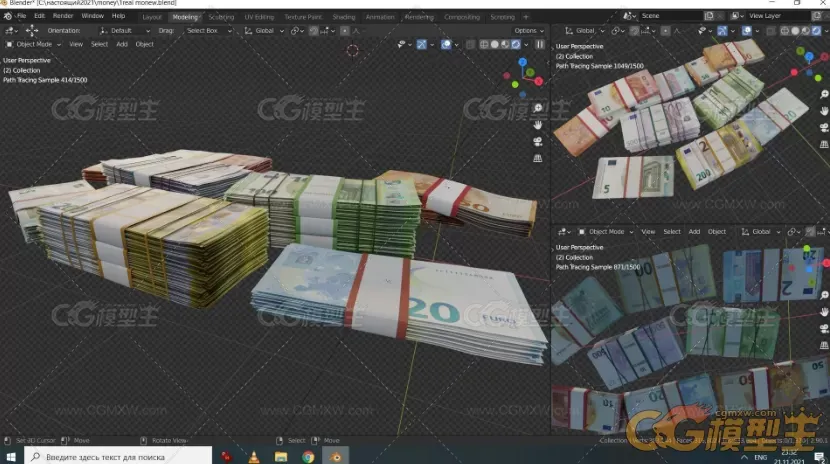
Task: Toggle gizmo display in main viewport
Action: click(421, 44)
